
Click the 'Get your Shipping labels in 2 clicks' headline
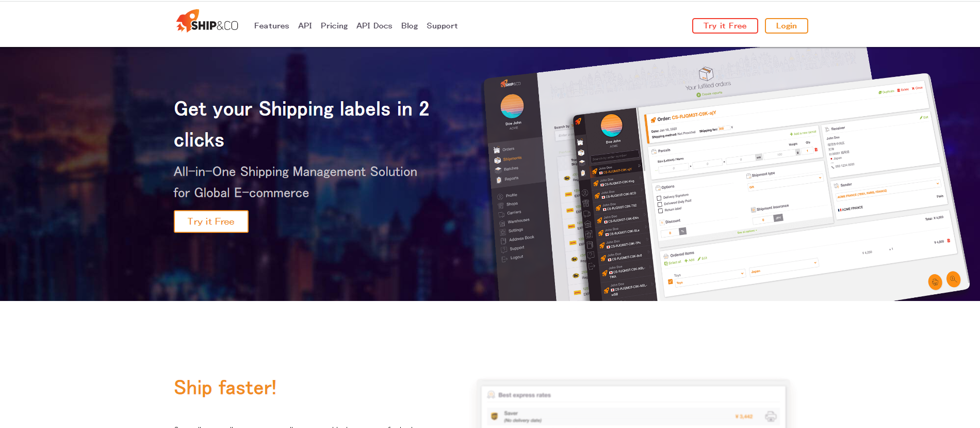click(x=301, y=124)
